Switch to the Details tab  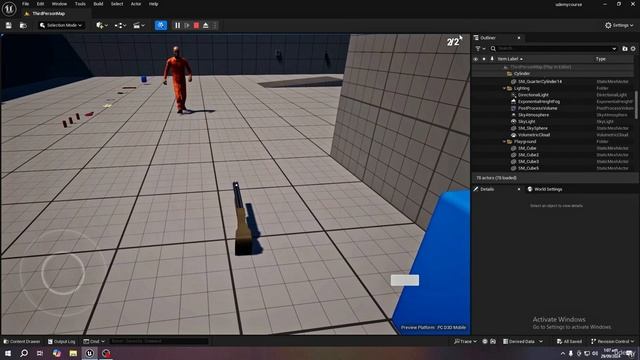[x=487, y=189]
